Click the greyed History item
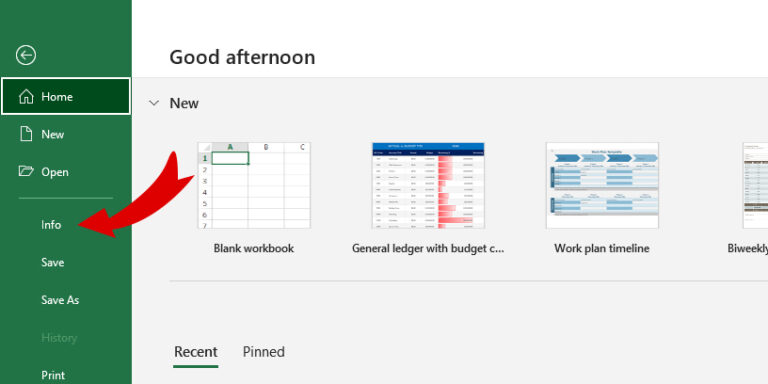Screen dimensions: 768x384 59,337
